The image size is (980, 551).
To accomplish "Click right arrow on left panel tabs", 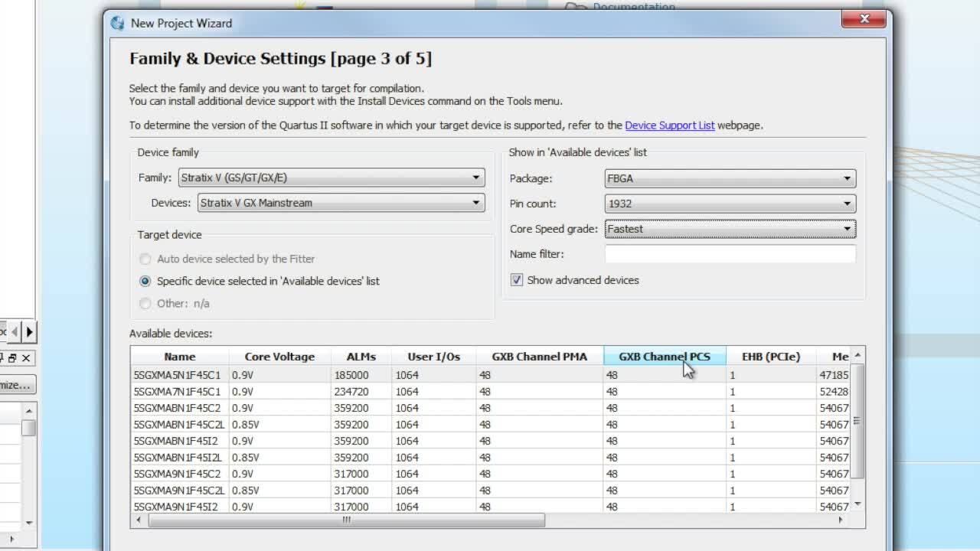I will click(29, 331).
